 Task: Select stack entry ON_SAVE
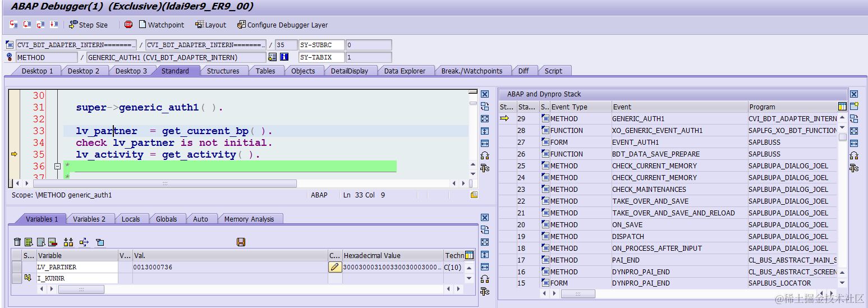(x=668, y=224)
